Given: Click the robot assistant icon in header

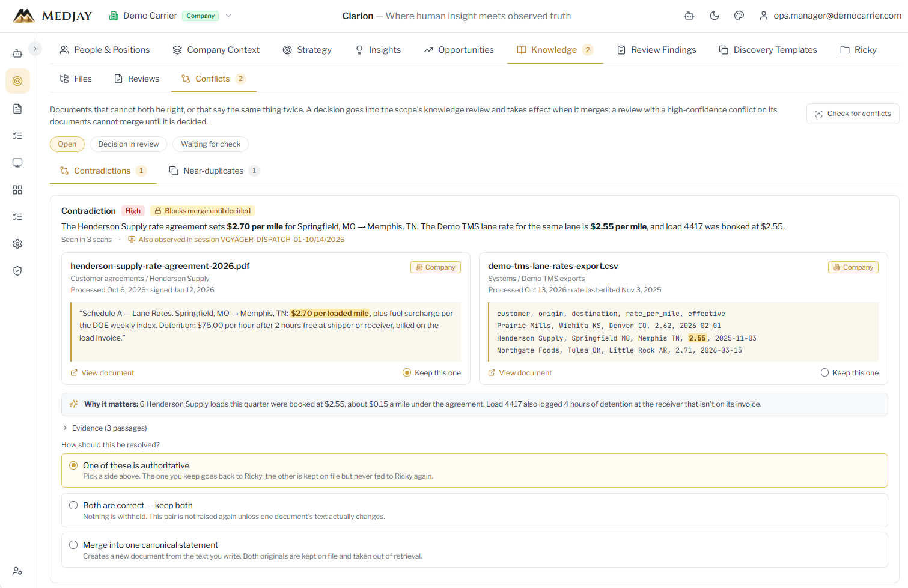Looking at the screenshot, I should [689, 16].
